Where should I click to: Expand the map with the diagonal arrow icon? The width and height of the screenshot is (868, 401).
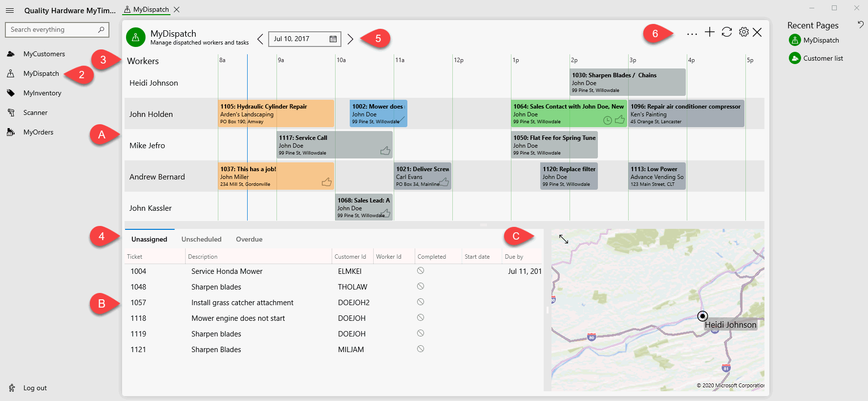pos(564,239)
